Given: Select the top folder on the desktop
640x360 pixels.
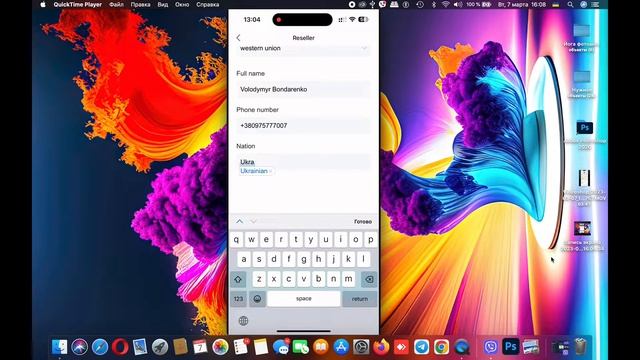Looking at the screenshot, I should (x=581, y=31).
